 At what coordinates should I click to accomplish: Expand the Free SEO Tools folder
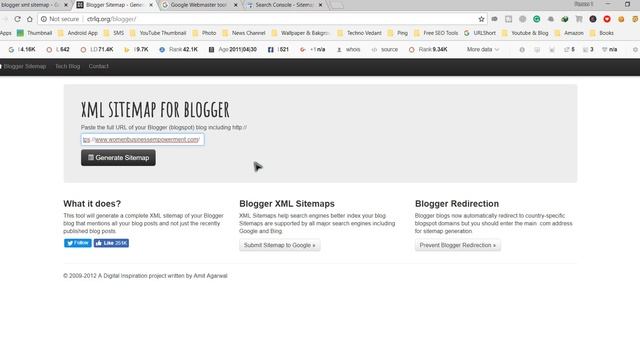436,33
